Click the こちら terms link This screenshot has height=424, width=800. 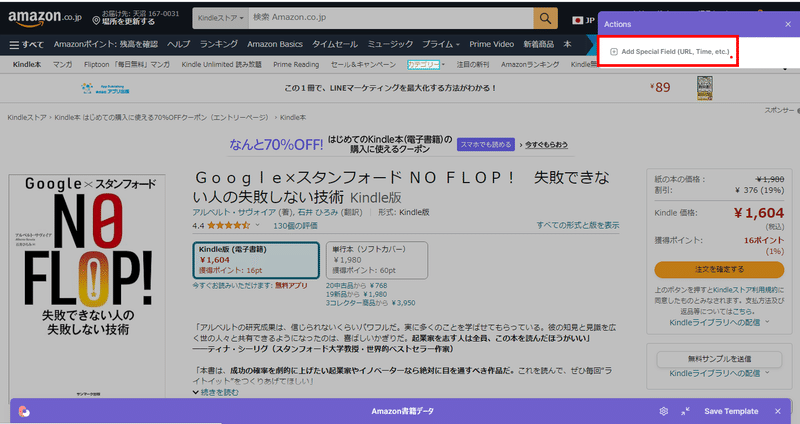[742, 311]
